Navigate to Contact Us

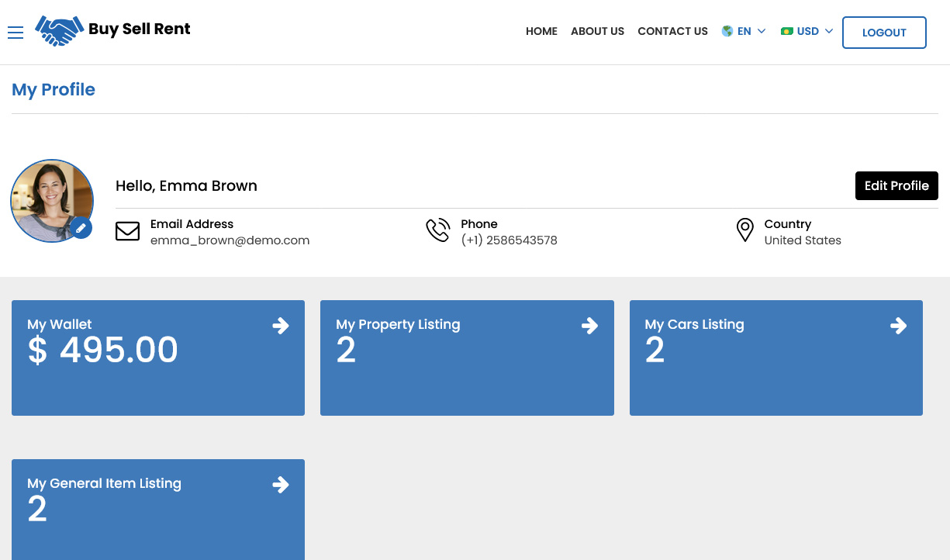coord(672,32)
